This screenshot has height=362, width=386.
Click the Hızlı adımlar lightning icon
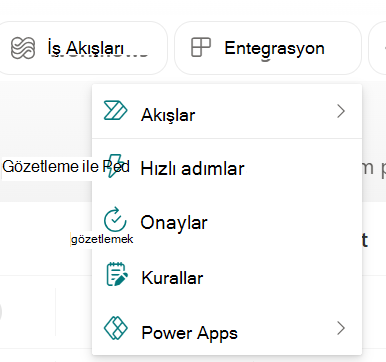pyautogui.click(x=115, y=166)
